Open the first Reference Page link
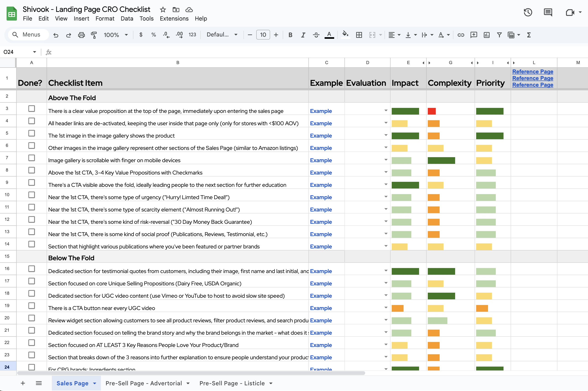This screenshot has height=391, width=588. point(532,72)
